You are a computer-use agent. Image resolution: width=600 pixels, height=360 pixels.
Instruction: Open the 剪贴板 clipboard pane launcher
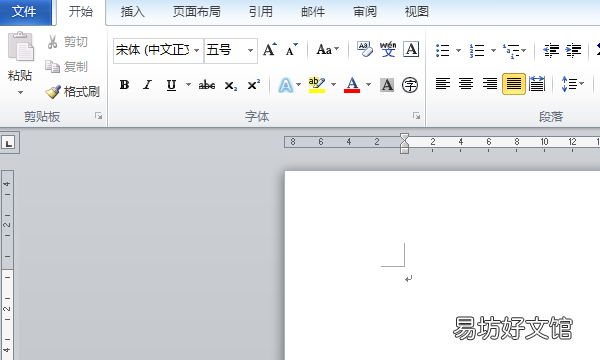coord(99,116)
